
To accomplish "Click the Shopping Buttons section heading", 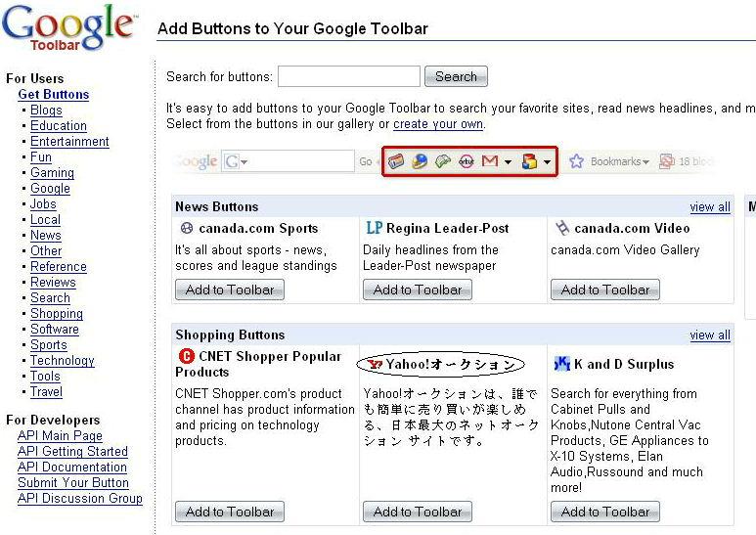I will tap(230, 334).
